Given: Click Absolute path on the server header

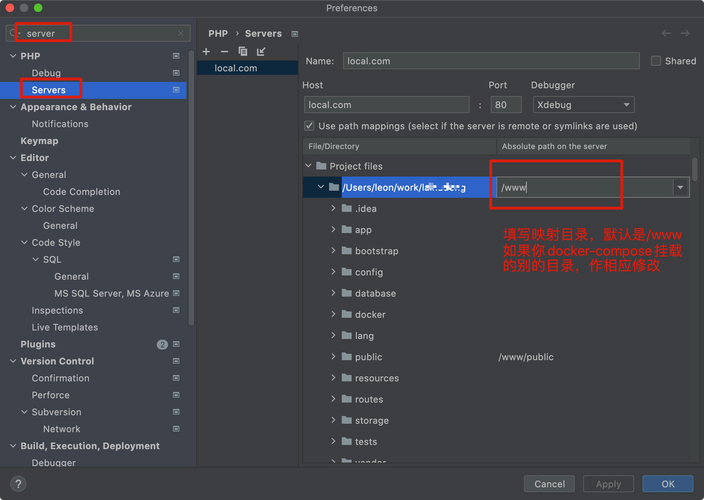Looking at the screenshot, I should (593, 146).
